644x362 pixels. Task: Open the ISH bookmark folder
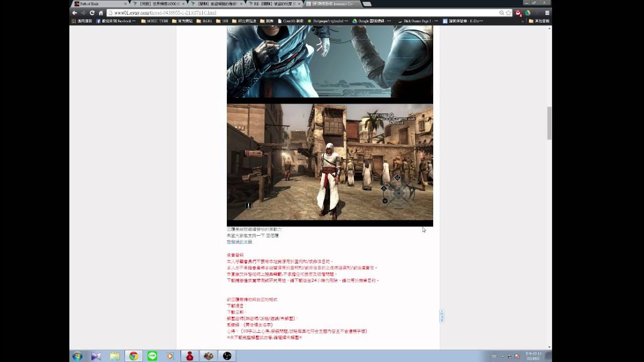click(x=222, y=21)
